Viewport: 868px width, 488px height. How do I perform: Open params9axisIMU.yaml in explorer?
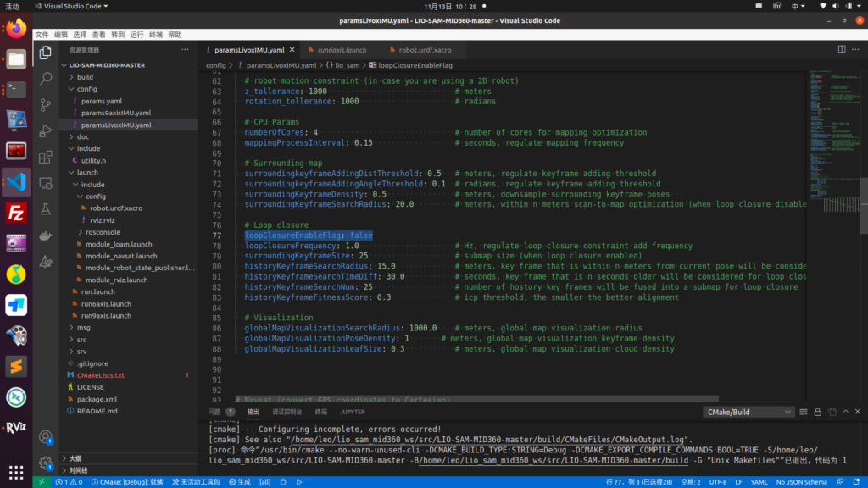click(129, 113)
